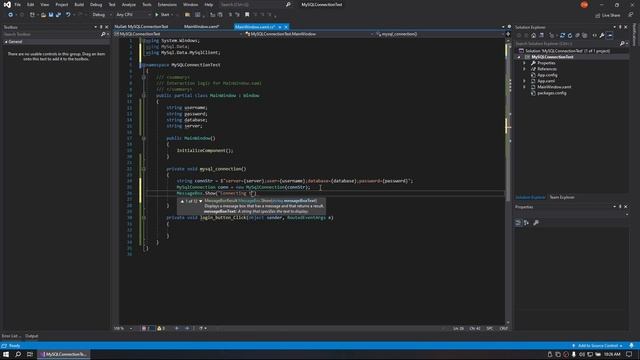The image size is (640, 360).
Task: Open the Project menu
Action: pos(62,4)
